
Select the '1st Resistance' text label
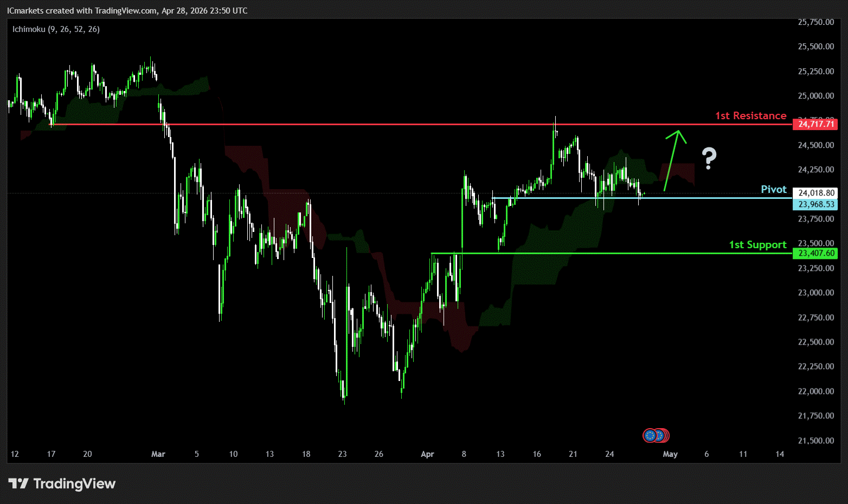point(750,115)
